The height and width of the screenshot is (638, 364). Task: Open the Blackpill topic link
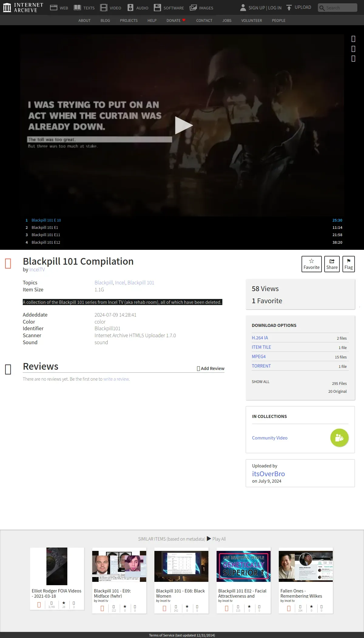[x=104, y=283]
